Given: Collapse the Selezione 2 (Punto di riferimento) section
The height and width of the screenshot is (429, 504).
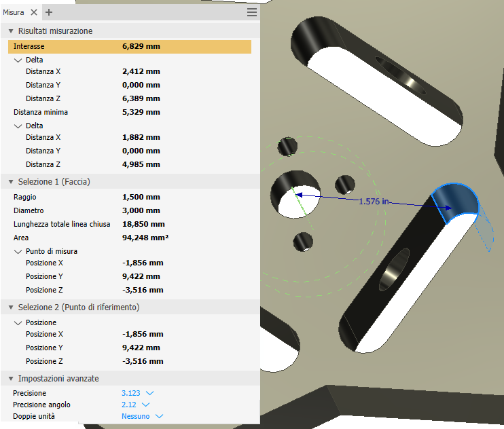Looking at the screenshot, I should click(x=11, y=307).
